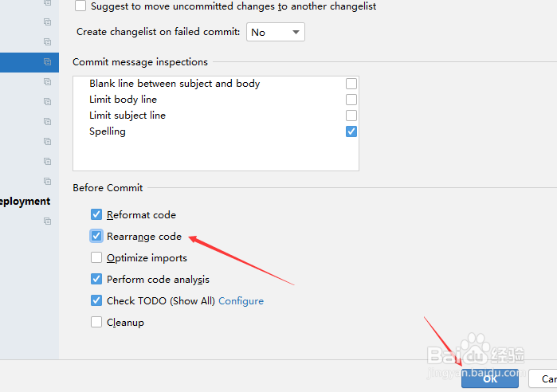Viewport: 557px width, 392px height.
Task: Click the sidebar icon directly above the Deployment entry
Action: pyautogui.click(x=47, y=181)
